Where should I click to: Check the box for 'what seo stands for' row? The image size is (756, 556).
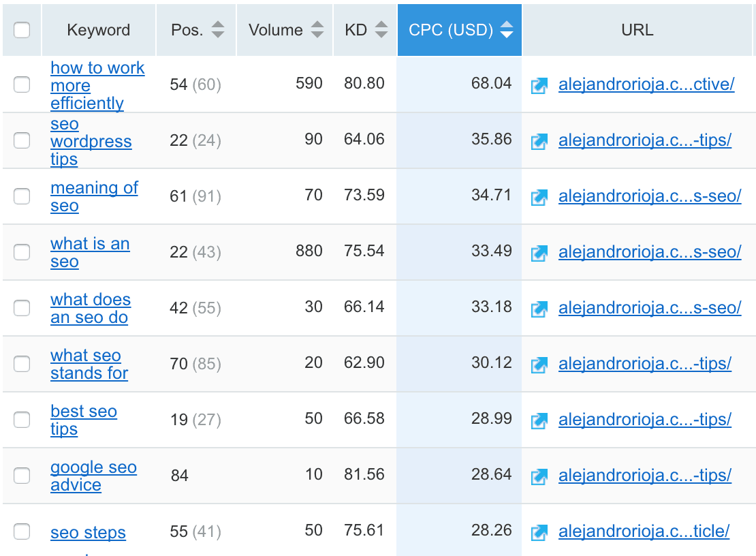pos(22,364)
